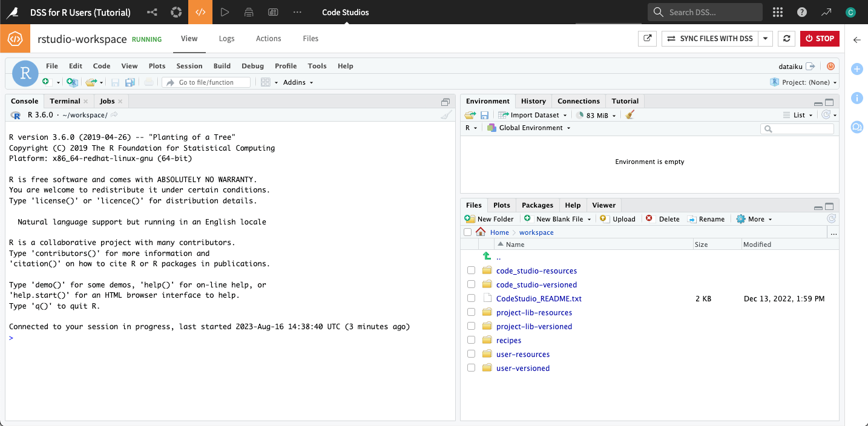
Task: Check the user-versioned folder checkbox
Action: pyautogui.click(x=471, y=368)
